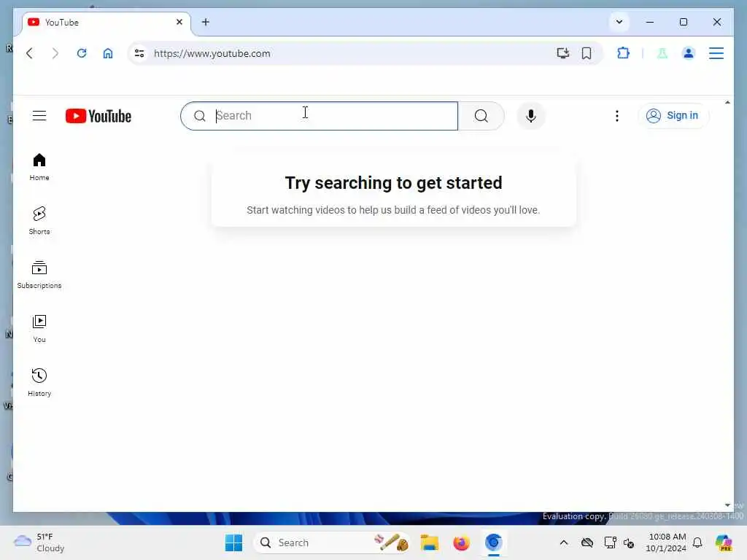Screen dimensions: 747x560
Task: Expand the tab list chevron
Action: click(619, 22)
